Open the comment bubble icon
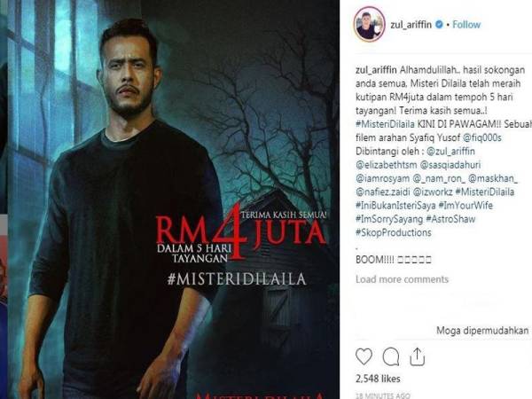This screenshot has width=532, height=399. point(391,357)
